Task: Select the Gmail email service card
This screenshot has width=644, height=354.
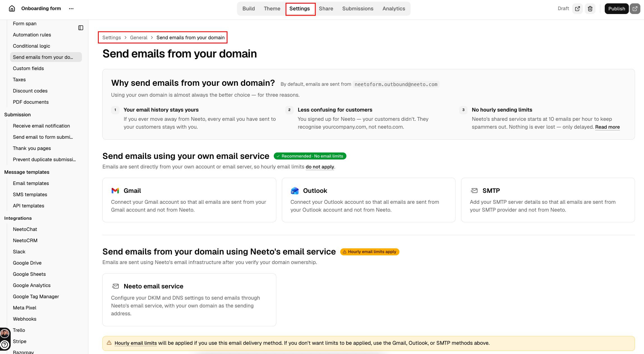Action: [x=189, y=200]
